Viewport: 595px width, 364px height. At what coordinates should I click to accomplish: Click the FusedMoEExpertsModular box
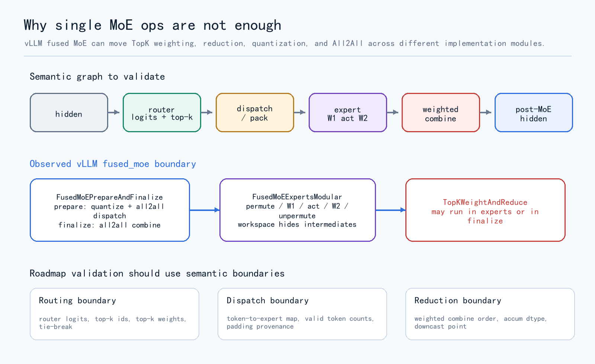(297, 210)
